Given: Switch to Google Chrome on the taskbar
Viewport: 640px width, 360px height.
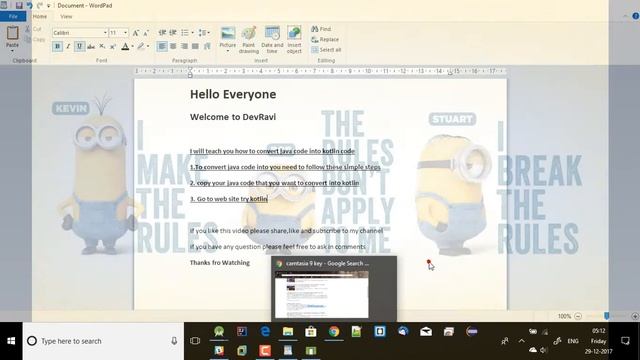Looking at the screenshot, I should [334, 331].
